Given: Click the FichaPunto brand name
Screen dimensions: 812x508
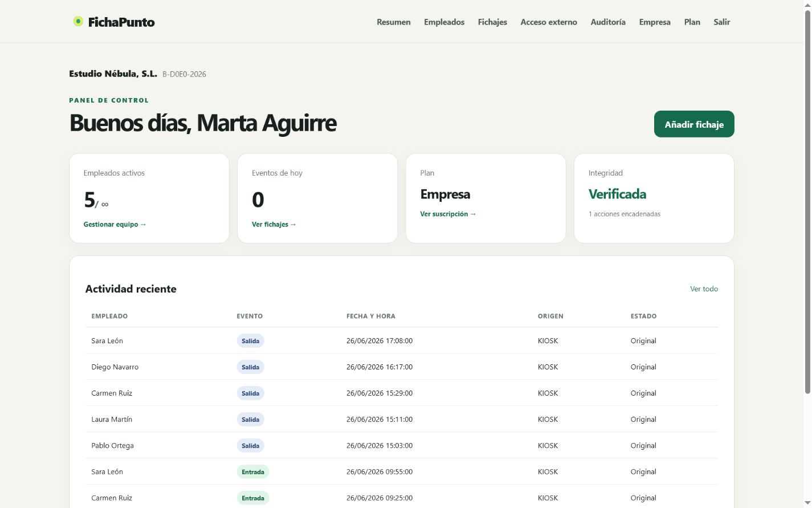Looking at the screenshot, I should (x=121, y=22).
